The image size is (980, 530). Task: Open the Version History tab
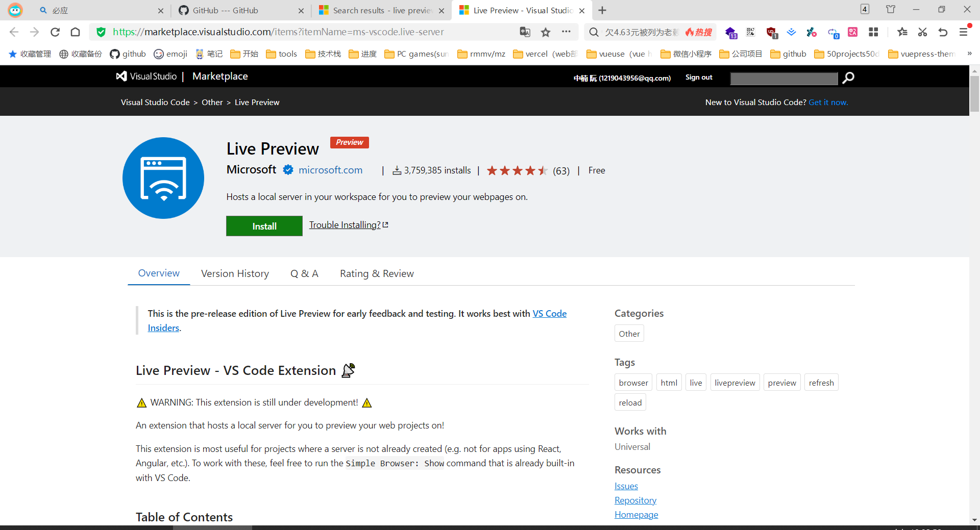tap(235, 274)
